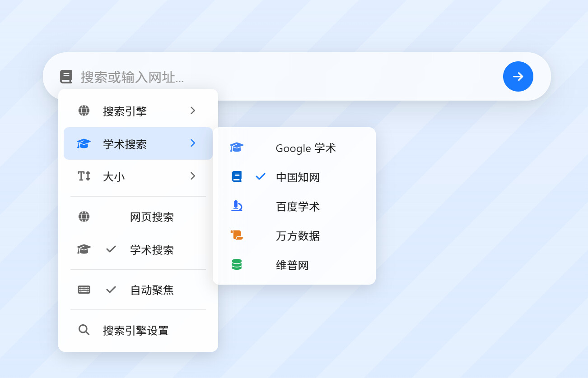Expand the 搜索引擎 submenu chevron
The image size is (588, 378).
coord(193,111)
